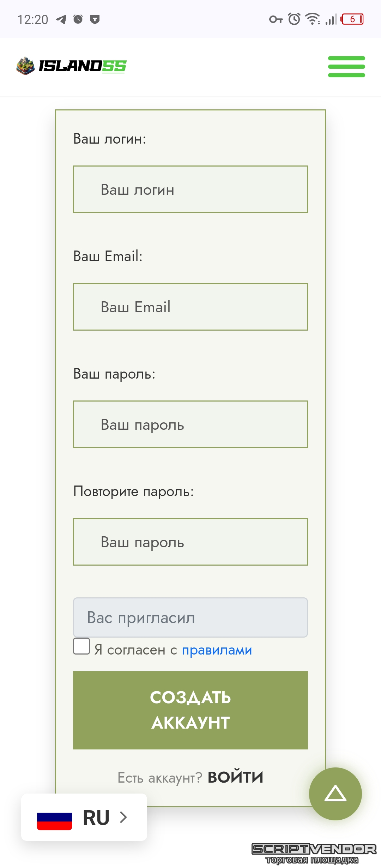Screen dimensions: 381x868
Task: Tap the VPN key status icon
Action: point(276,19)
